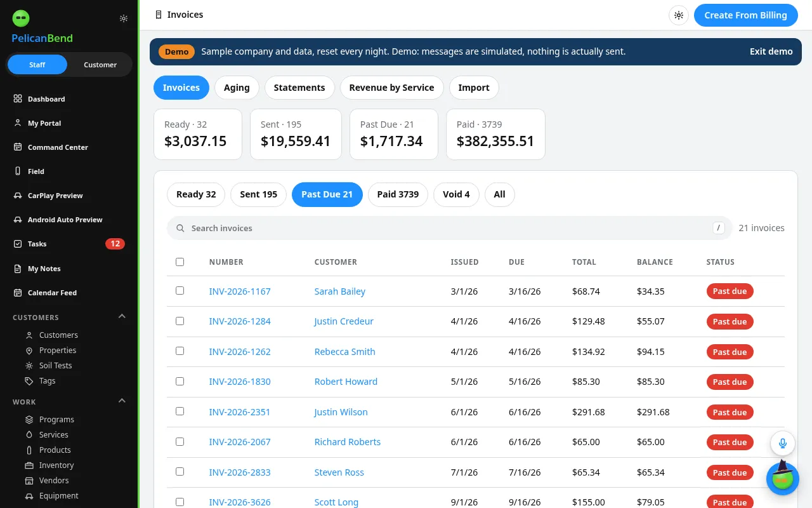Open invoice INV-2026-2351
Screen dimensions: 812x508
point(240,412)
